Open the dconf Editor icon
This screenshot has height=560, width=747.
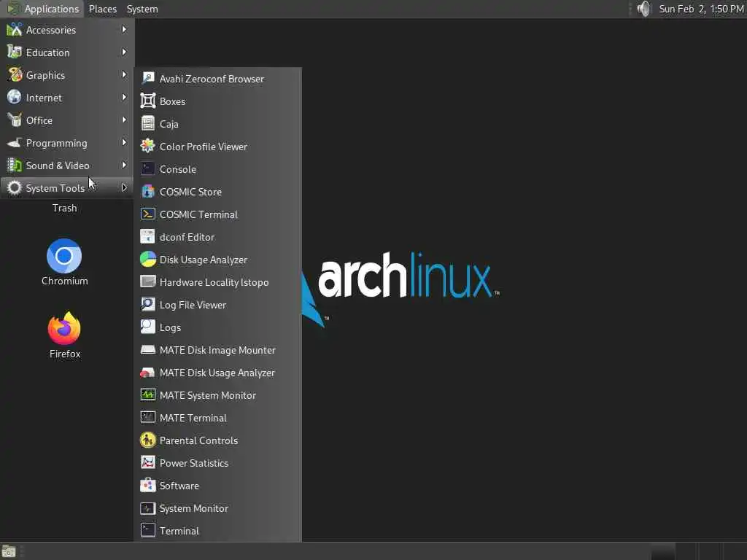[147, 237]
